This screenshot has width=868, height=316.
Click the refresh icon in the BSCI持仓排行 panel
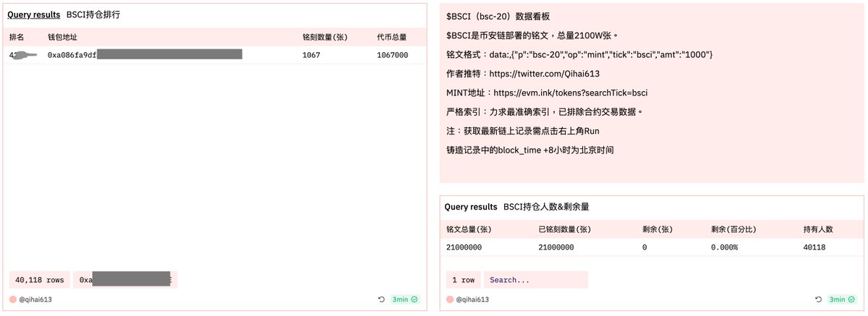pos(381,299)
